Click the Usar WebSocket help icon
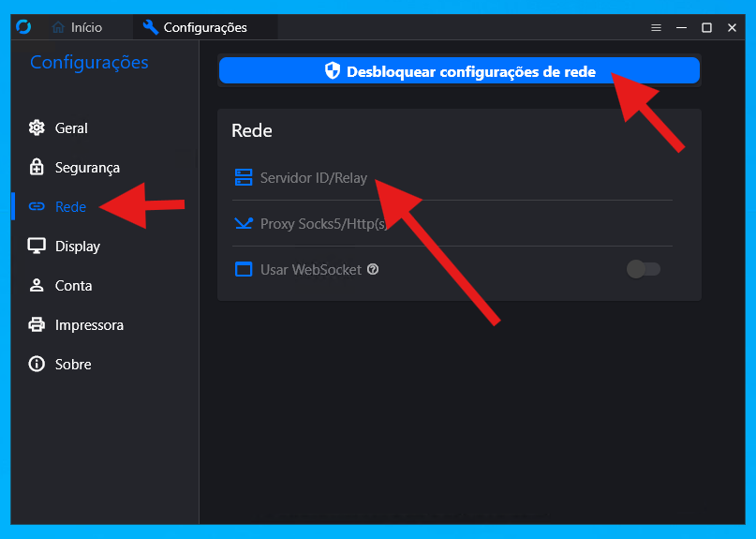The width and height of the screenshot is (756, 539). coord(373,269)
